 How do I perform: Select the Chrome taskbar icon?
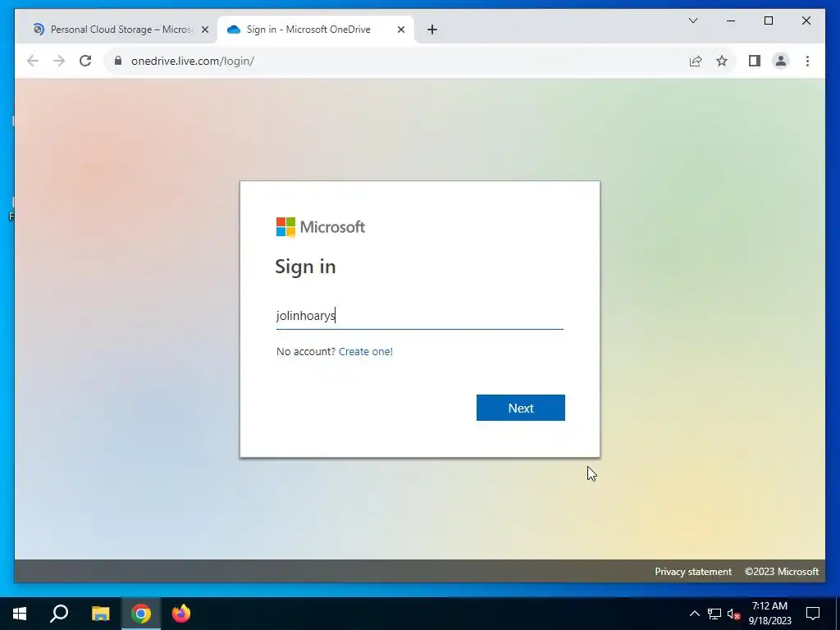click(141, 614)
